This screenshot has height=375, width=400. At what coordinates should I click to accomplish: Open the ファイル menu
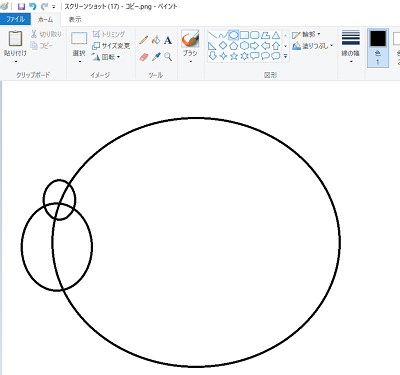(15, 19)
